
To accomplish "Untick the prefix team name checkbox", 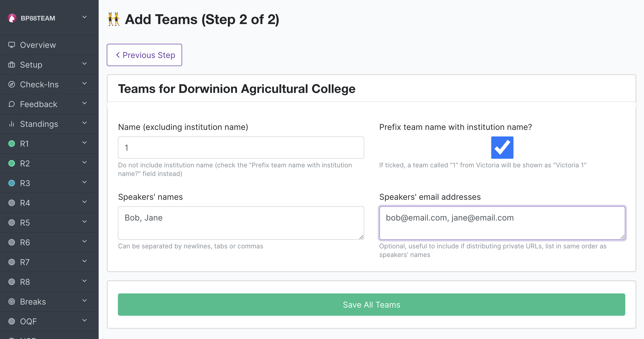I will click(x=502, y=148).
